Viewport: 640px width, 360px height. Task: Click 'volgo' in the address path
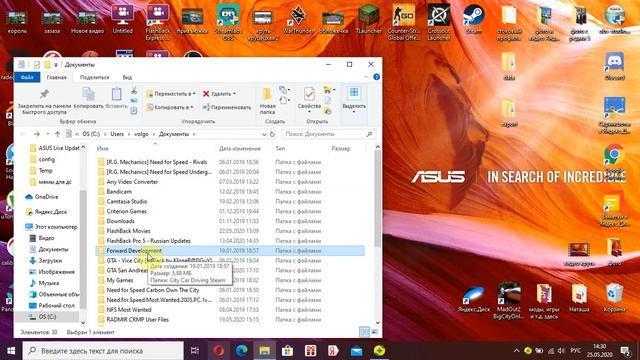pyautogui.click(x=141, y=134)
